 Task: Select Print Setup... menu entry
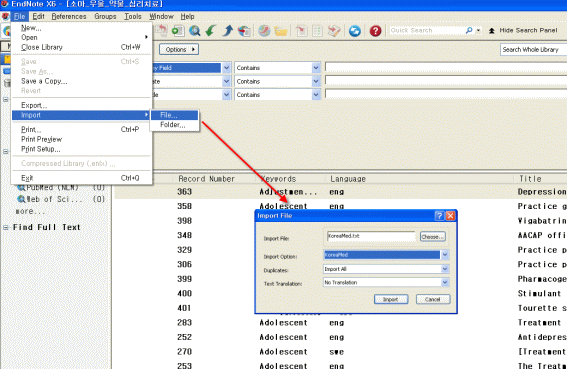pyautogui.click(x=81, y=149)
